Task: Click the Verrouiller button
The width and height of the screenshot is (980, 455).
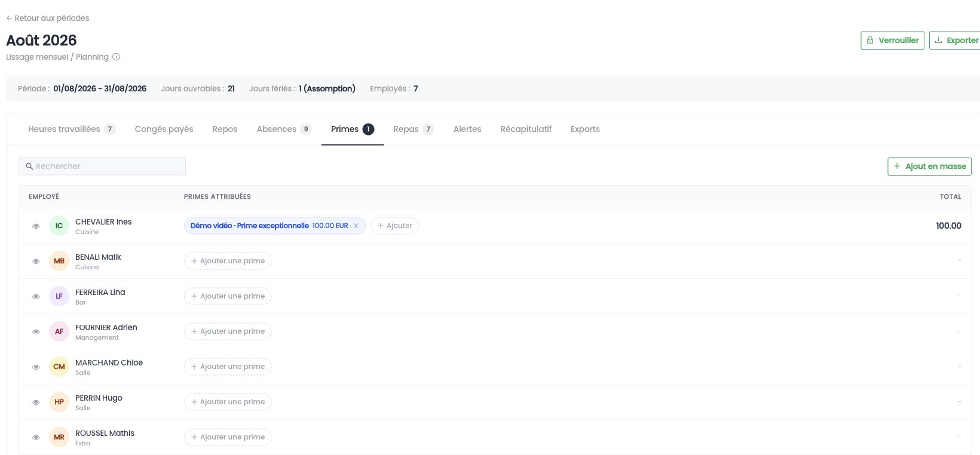Action: pyautogui.click(x=892, y=41)
